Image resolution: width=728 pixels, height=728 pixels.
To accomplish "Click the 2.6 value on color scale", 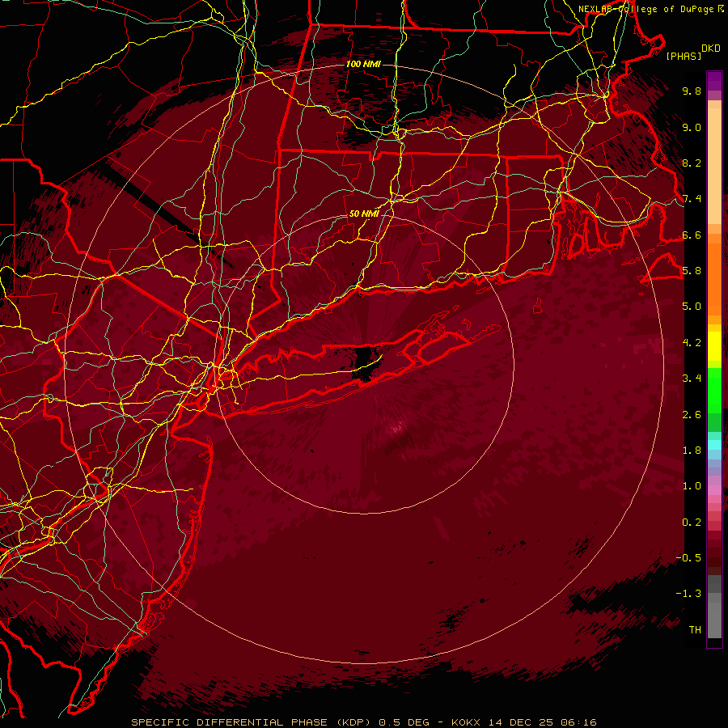I will 692,415.
